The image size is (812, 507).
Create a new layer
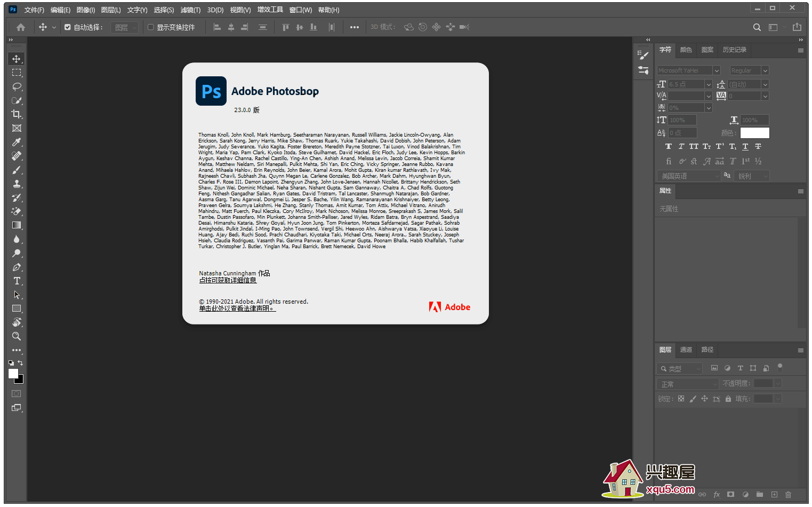[774, 495]
